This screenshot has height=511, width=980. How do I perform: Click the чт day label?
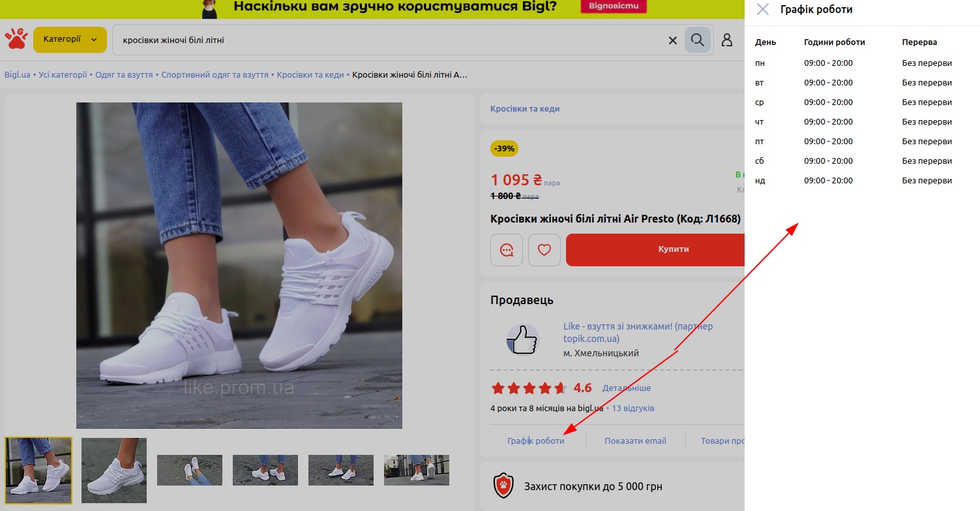[x=760, y=122]
